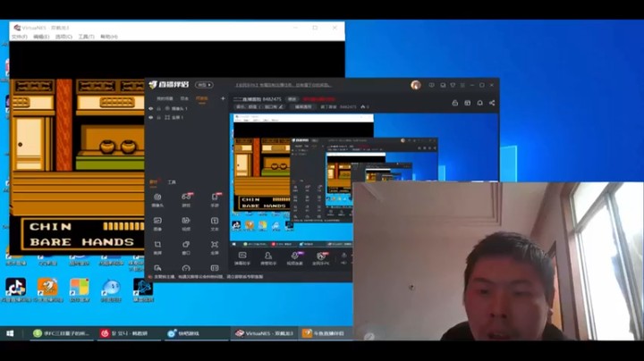This screenshot has width=644, height=361.
Task: Select camera 1 source row
Action: [x=187, y=109]
